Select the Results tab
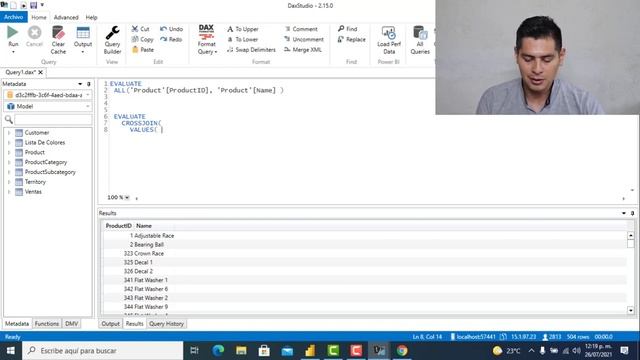 click(x=134, y=324)
